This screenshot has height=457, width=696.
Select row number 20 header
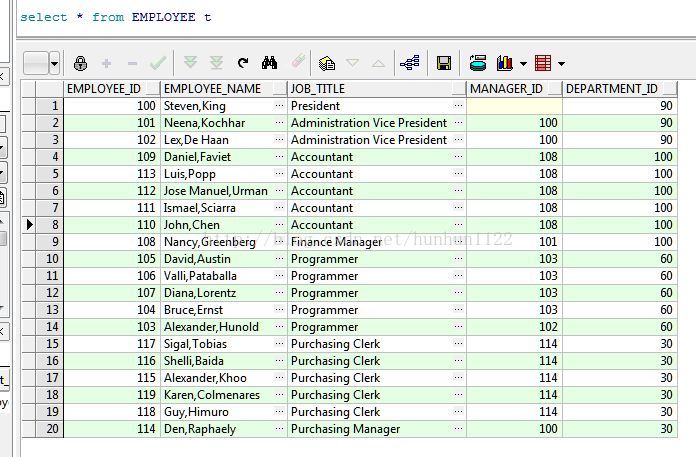pos(50,429)
